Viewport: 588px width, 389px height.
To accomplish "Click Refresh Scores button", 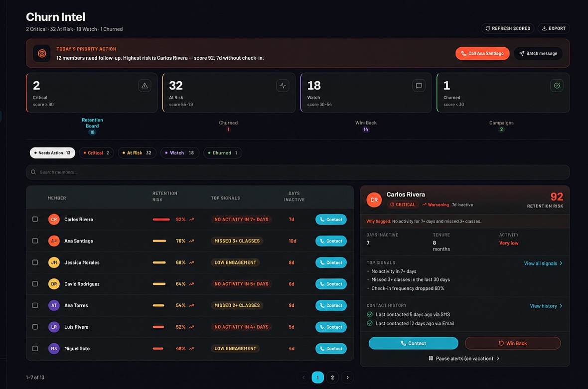I will pyautogui.click(x=508, y=28).
